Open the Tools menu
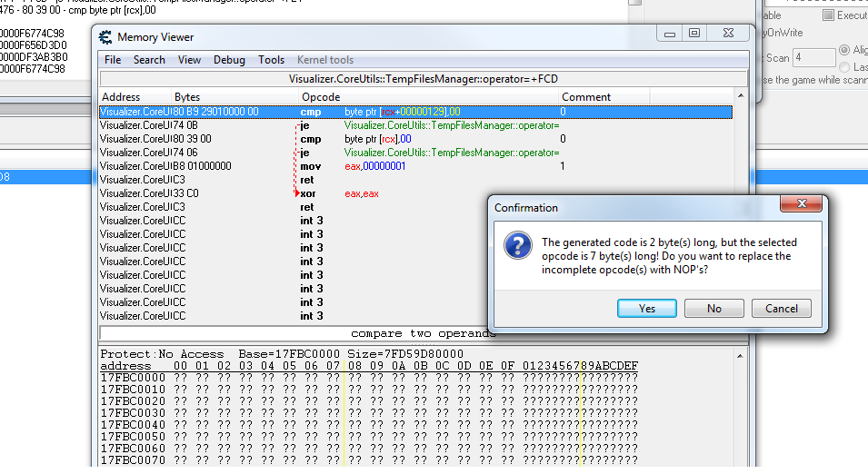Image resolution: width=868 pixels, height=474 pixels. pyautogui.click(x=271, y=60)
